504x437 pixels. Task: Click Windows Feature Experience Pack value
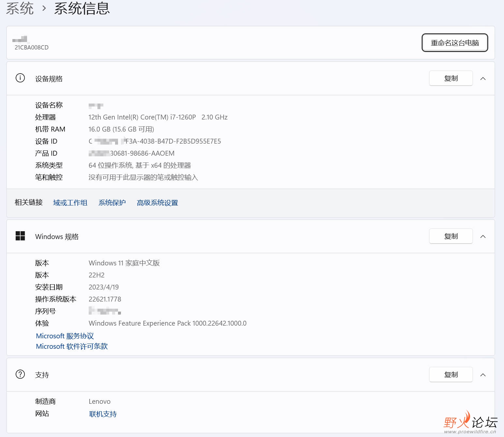click(168, 323)
